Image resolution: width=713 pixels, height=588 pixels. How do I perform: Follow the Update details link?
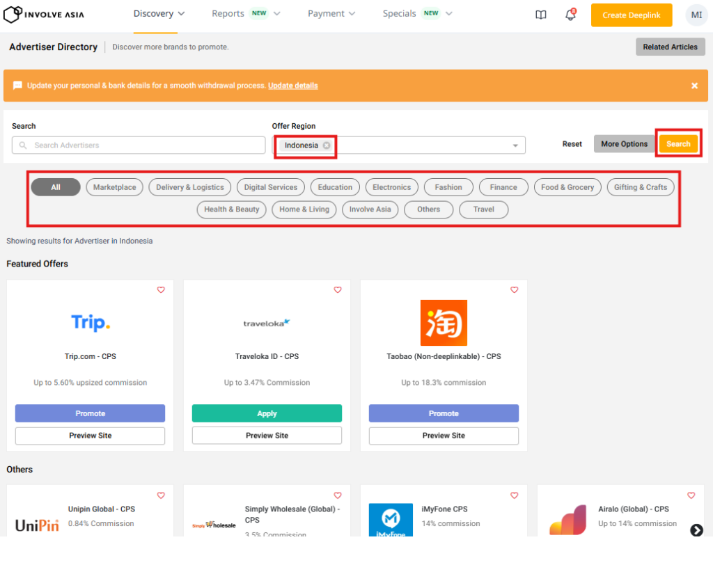tap(292, 86)
